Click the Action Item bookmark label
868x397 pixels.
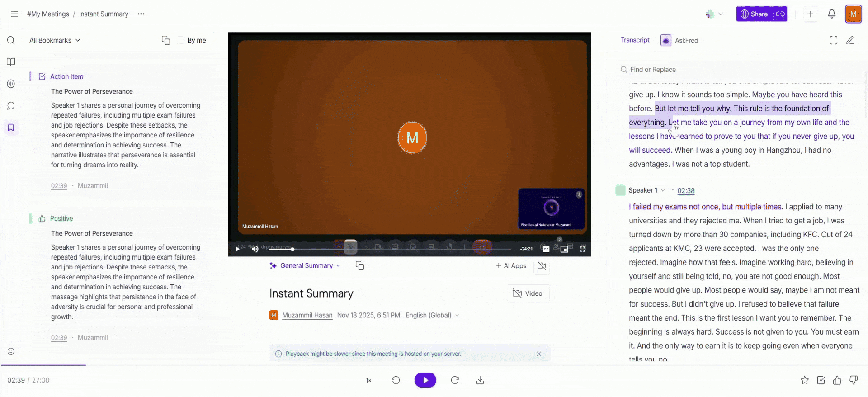click(x=66, y=76)
